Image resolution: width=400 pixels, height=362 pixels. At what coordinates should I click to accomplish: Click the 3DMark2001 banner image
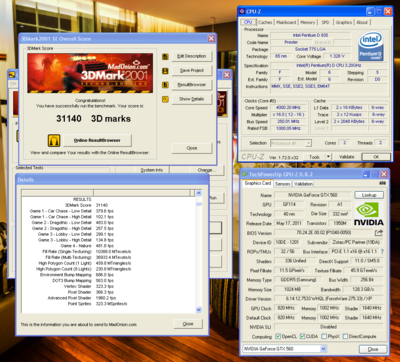pyautogui.click(x=90, y=73)
